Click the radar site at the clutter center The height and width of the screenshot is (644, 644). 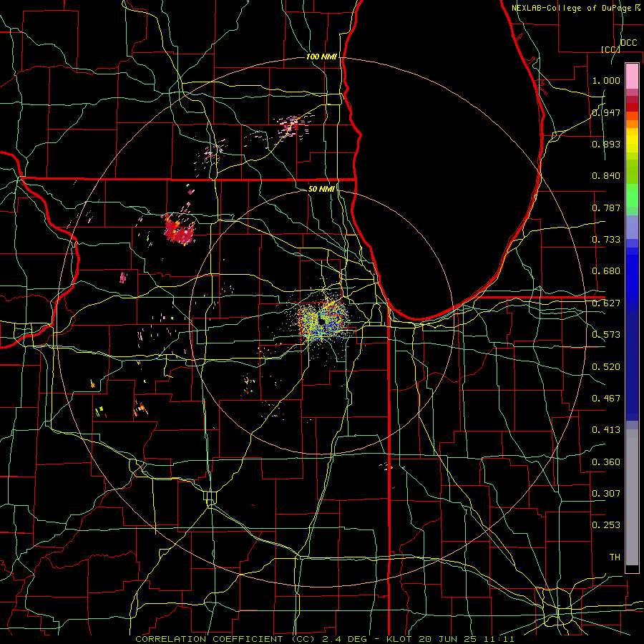click(323, 321)
